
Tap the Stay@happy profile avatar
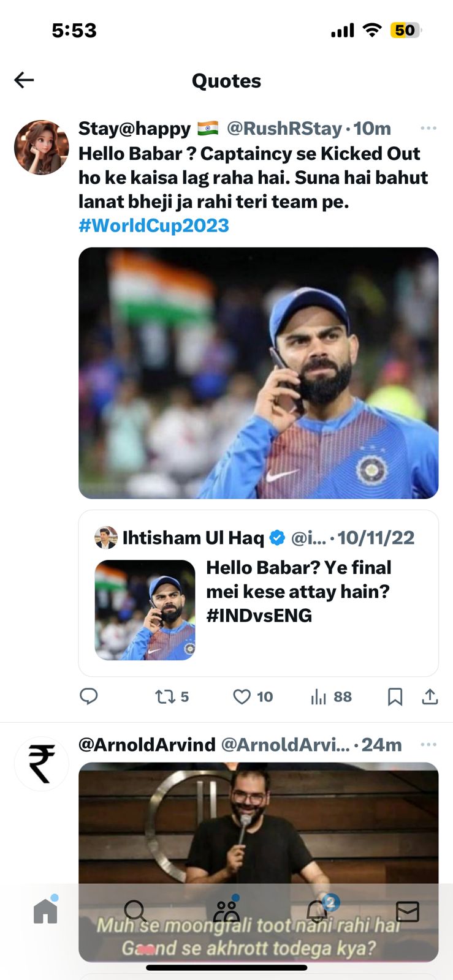point(42,148)
